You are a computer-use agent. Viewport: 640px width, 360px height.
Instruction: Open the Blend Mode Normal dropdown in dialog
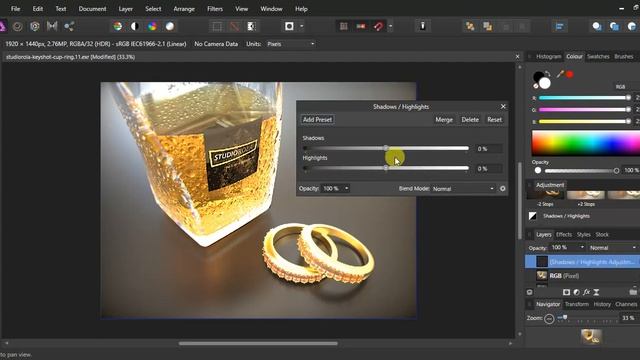[463, 189]
